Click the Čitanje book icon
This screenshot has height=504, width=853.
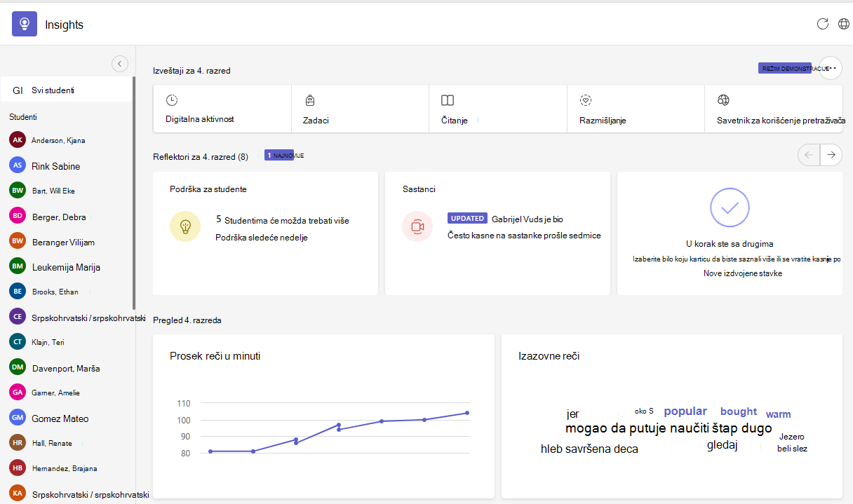(x=448, y=100)
